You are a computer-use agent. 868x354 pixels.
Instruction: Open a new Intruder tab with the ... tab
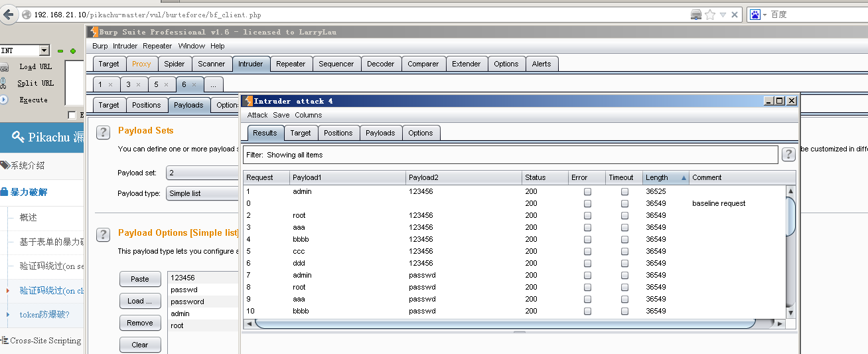[214, 84]
